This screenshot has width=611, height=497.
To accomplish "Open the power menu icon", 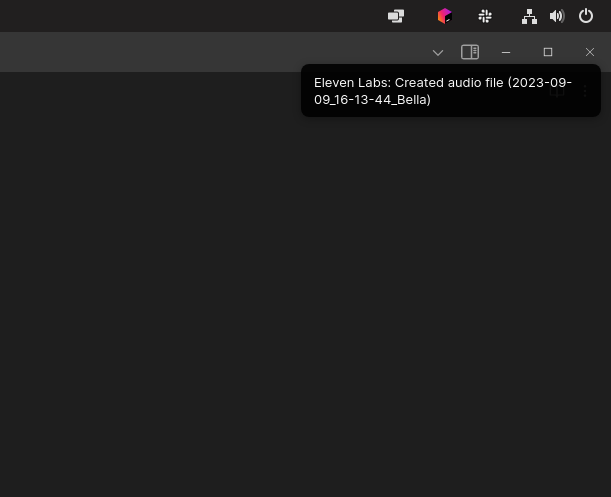I will point(586,16).
